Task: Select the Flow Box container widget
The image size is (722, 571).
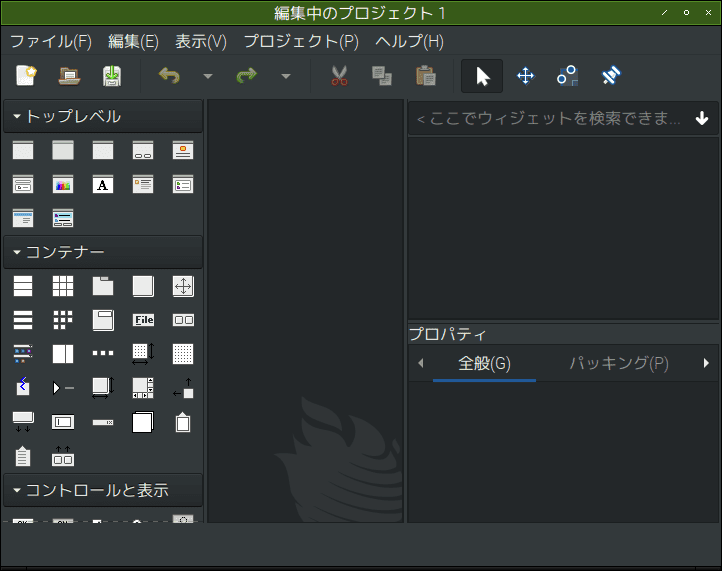Action: (x=63, y=320)
